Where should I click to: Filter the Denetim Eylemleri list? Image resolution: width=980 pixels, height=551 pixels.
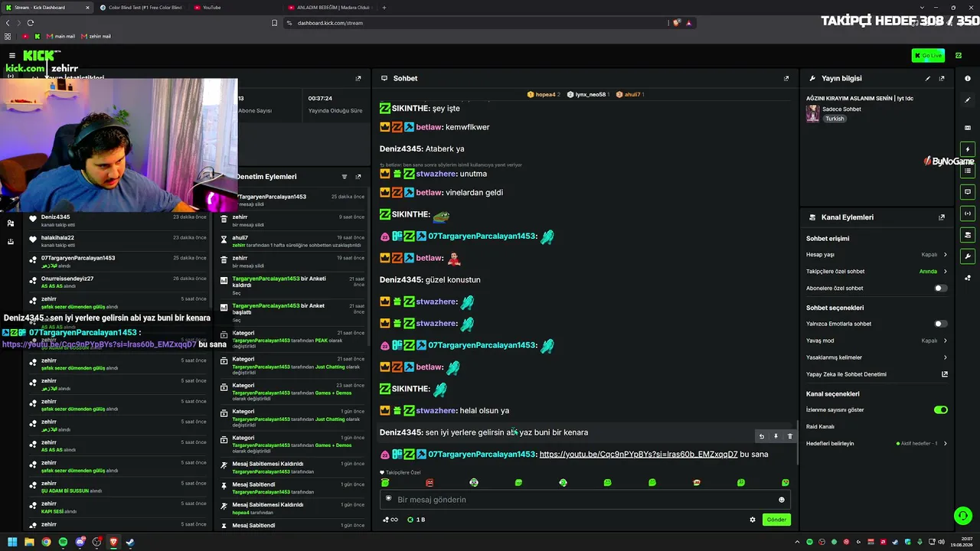click(x=345, y=177)
